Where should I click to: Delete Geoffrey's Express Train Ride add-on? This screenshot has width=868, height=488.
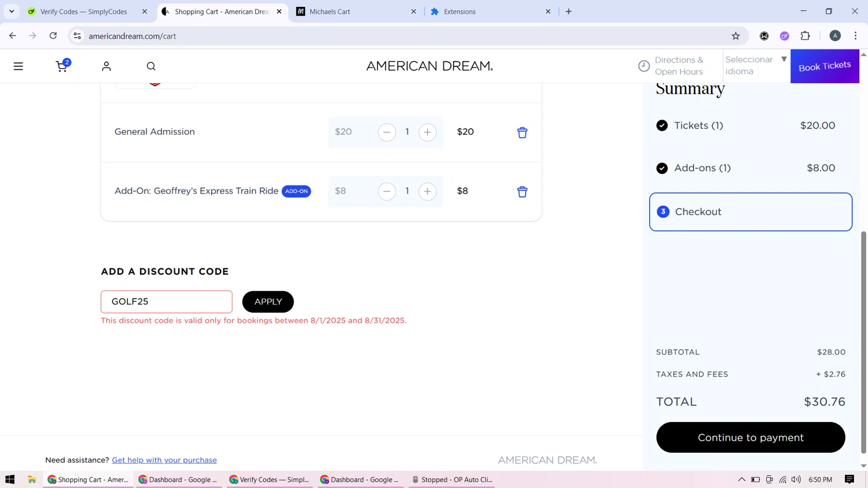pos(522,191)
